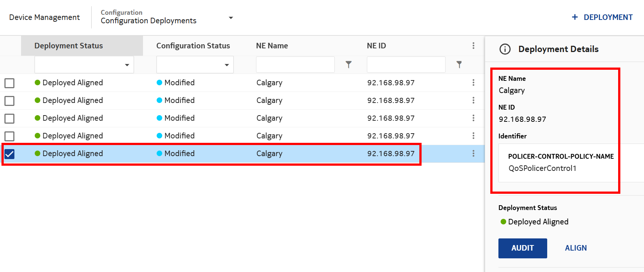The width and height of the screenshot is (644, 272).
Task: Click the add DEPLOYMENT button
Action: pyautogui.click(x=602, y=17)
